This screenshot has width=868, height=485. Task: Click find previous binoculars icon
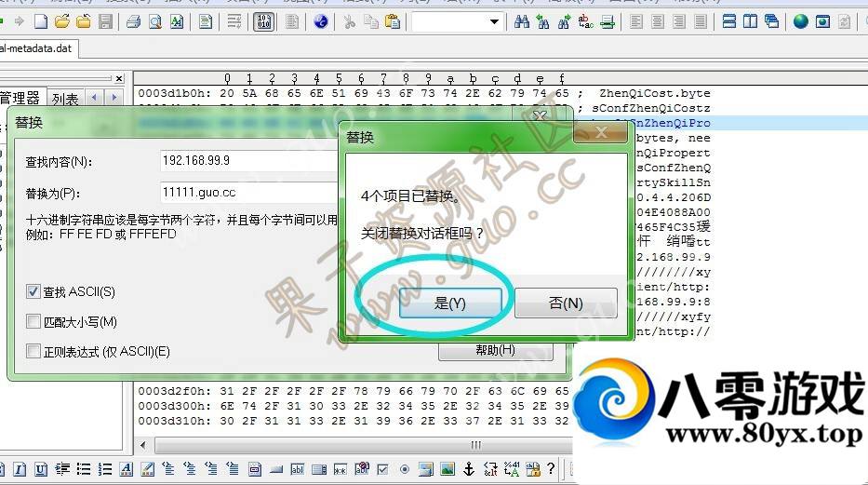coord(543,21)
